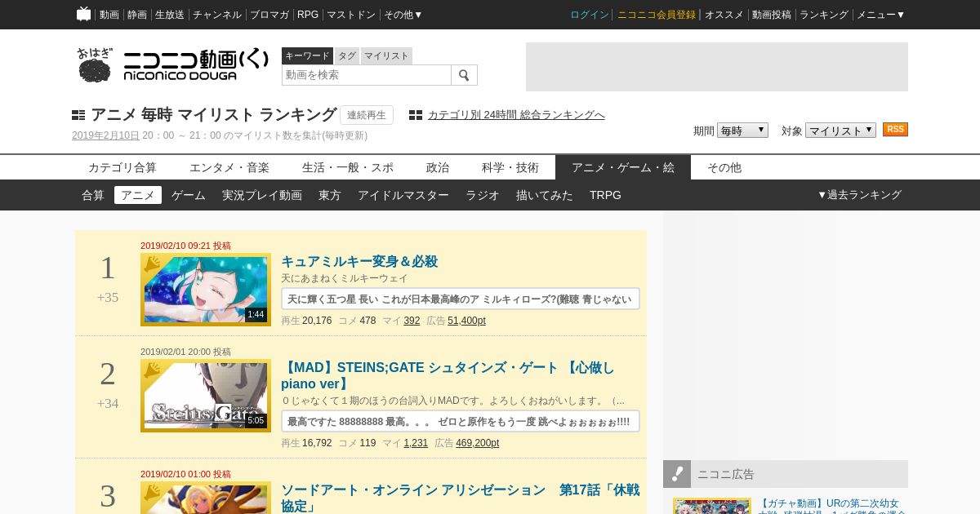Screen dimensions: 980x514
Task: Open チャンネル in top navigation
Action: (217, 15)
